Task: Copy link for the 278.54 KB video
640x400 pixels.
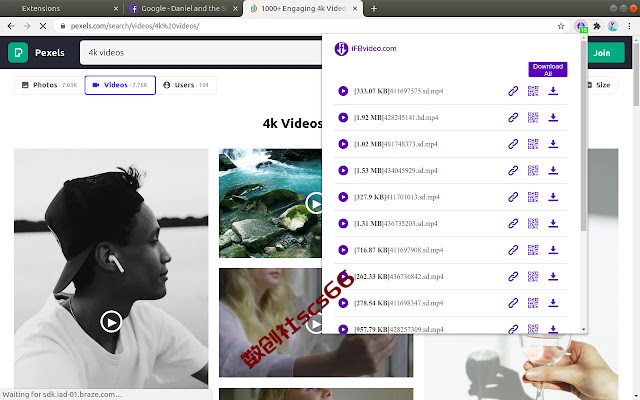Action: tap(513, 303)
